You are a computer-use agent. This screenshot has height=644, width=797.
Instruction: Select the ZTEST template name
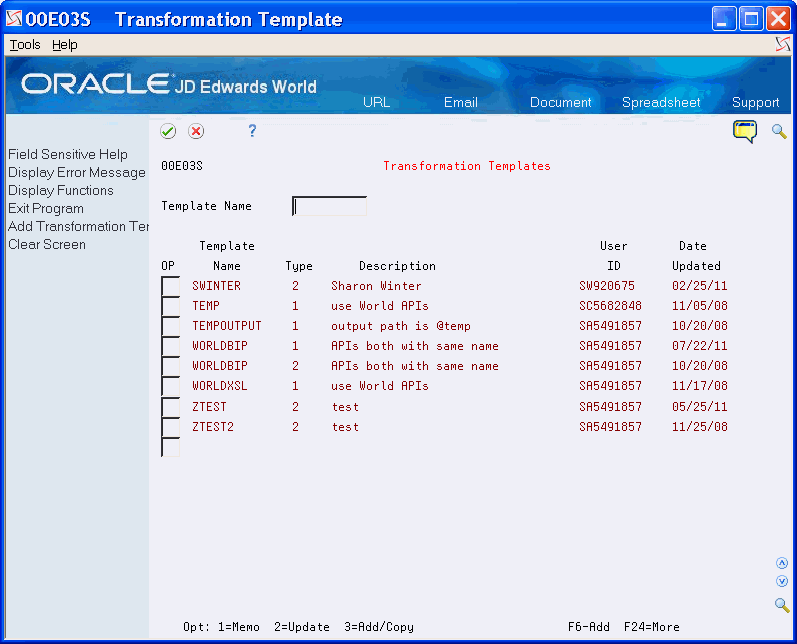click(209, 407)
